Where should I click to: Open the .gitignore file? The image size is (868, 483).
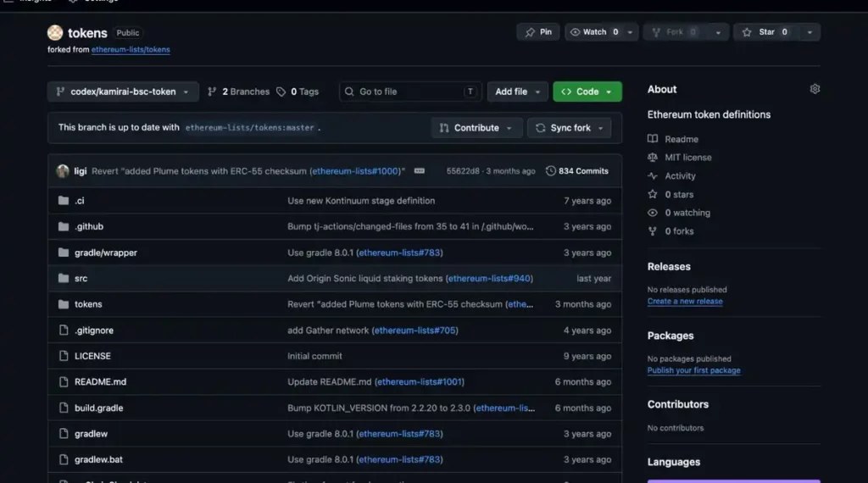94,330
